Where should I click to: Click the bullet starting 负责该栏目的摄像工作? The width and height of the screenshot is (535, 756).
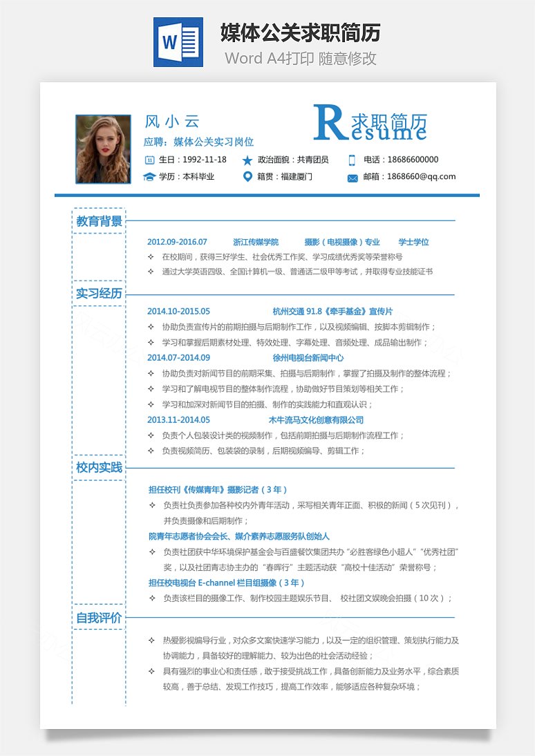click(301, 598)
